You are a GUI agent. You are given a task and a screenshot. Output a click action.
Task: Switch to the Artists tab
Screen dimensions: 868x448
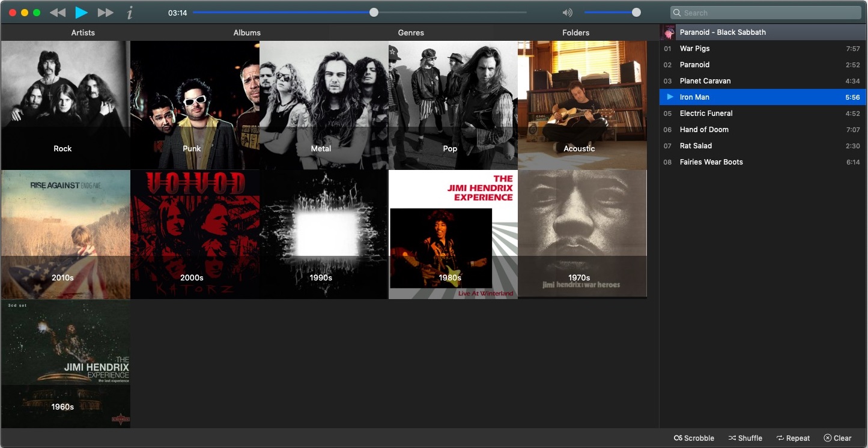click(83, 32)
